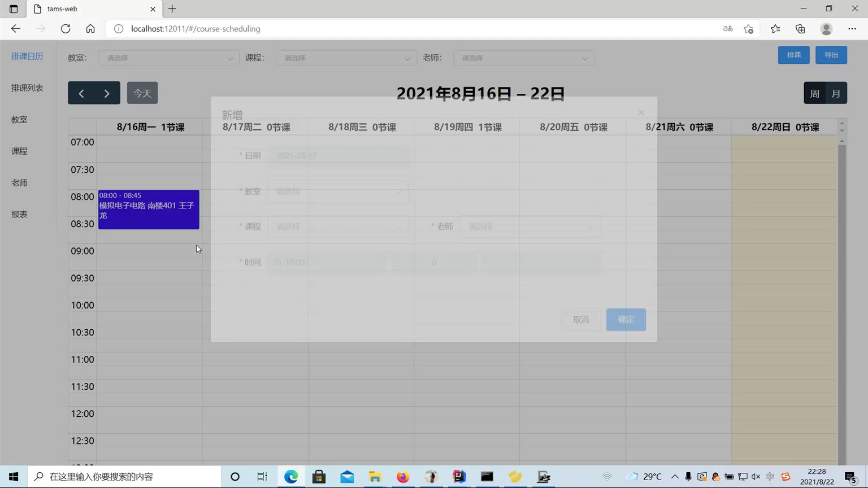The height and width of the screenshot is (488, 868).
Task: Open Mail app on taskbar
Action: 347,477
